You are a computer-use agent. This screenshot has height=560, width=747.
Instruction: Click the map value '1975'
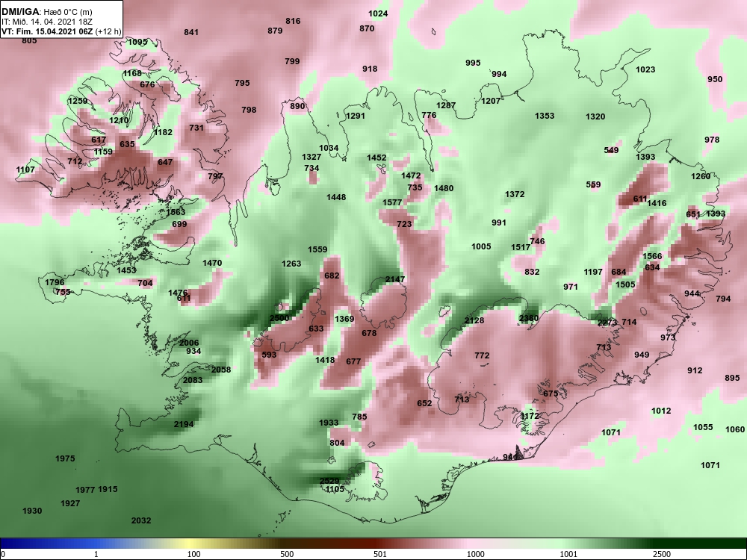point(65,458)
